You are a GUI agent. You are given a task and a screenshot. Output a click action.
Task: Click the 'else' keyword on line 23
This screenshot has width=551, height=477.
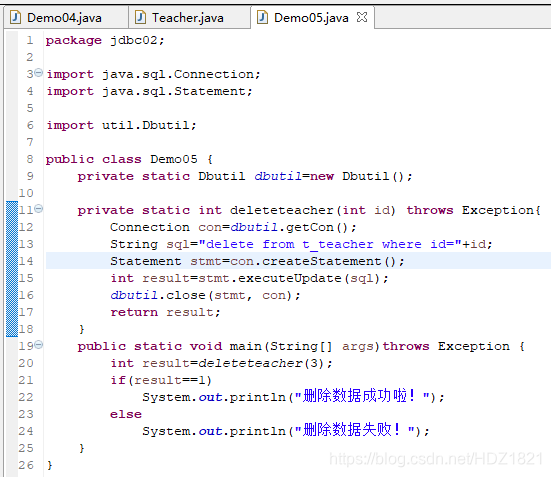click(x=126, y=414)
